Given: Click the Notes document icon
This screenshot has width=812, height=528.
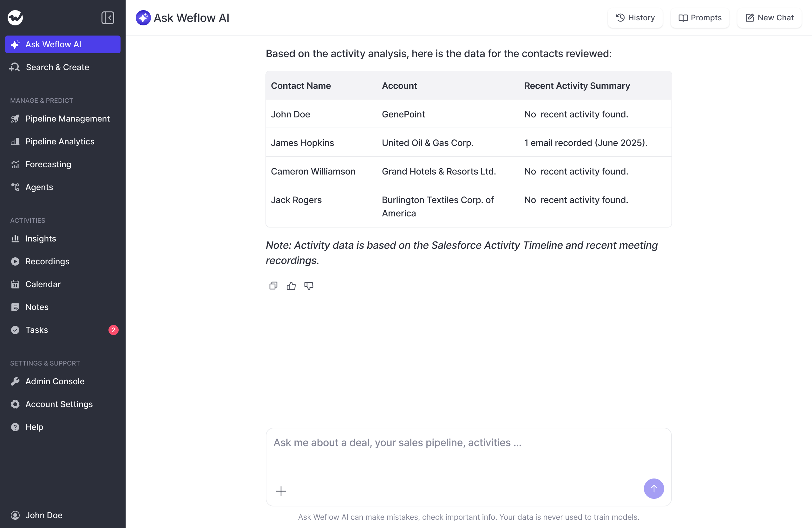Looking at the screenshot, I should tap(15, 307).
